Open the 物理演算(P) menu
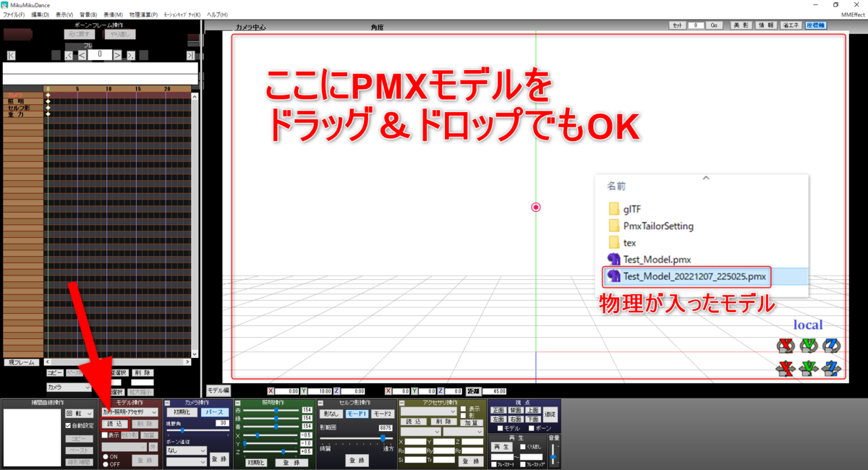868x470 pixels. pyautogui.click(x=143, y=14)
